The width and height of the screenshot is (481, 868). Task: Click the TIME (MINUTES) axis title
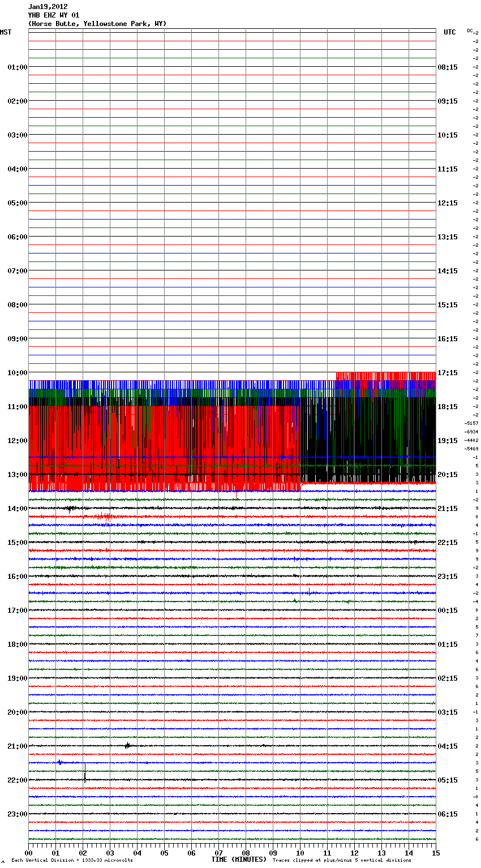point(239,860)
